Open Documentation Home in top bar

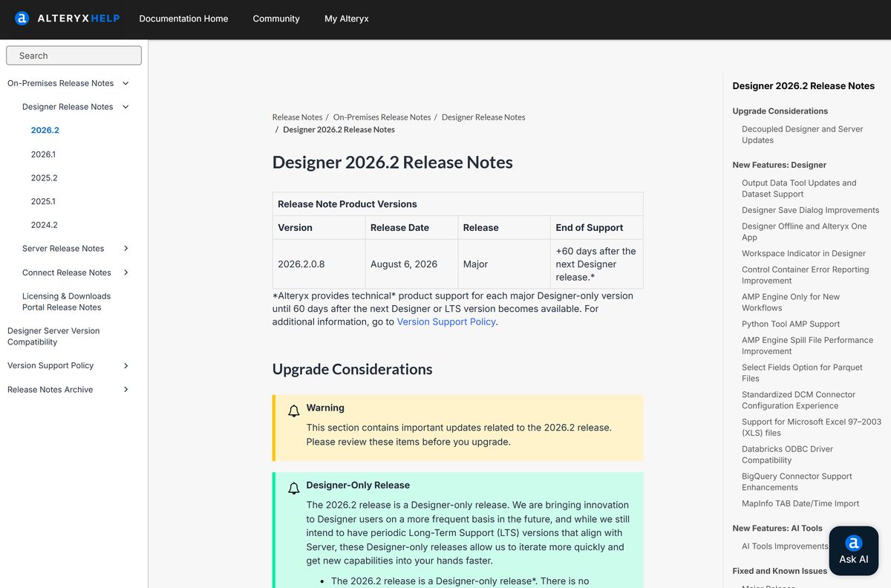pyautogui.click(x=183, y=19)
